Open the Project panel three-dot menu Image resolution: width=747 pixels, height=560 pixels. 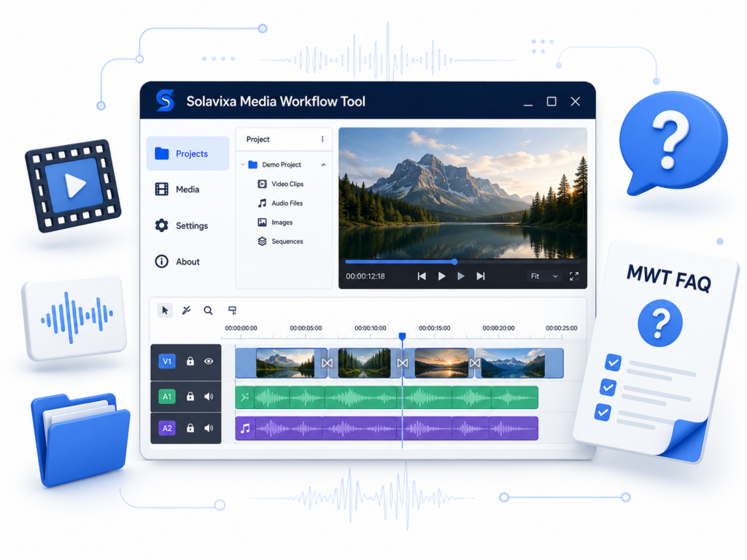click(322, 139)
